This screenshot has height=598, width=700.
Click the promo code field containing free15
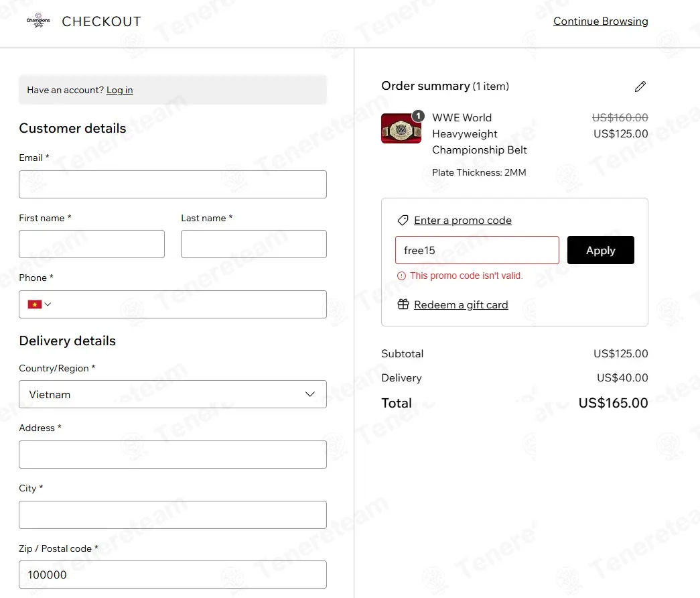(x=477, y=250)
